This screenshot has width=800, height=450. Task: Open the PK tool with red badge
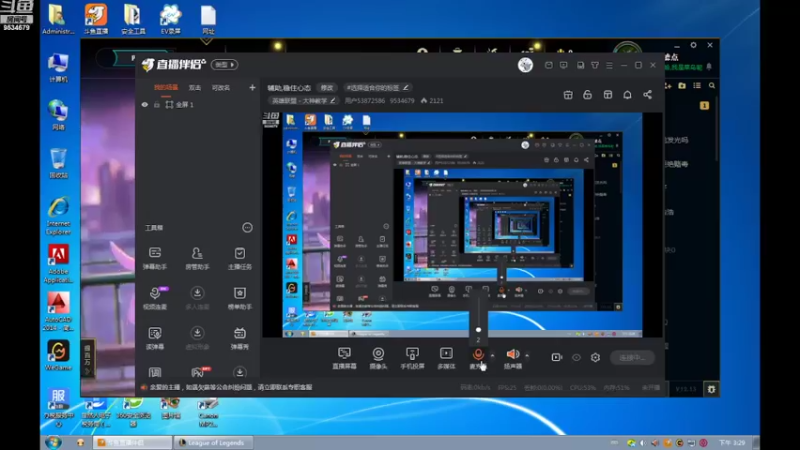tap(199, 372)
